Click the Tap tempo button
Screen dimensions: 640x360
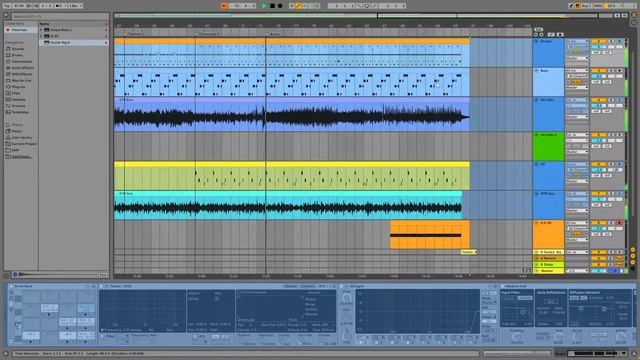tap(7, 6)
